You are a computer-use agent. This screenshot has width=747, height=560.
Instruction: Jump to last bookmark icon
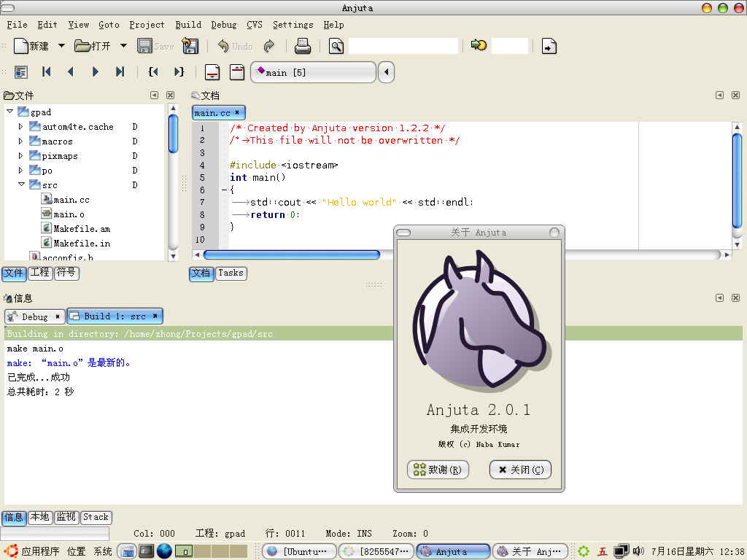coord(120,72)
